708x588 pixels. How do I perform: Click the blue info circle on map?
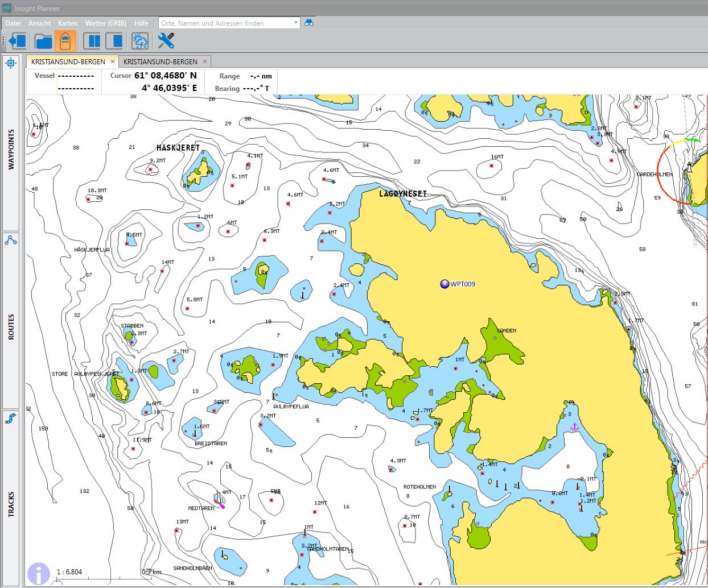pyautogui.click(x=39, y=573)
